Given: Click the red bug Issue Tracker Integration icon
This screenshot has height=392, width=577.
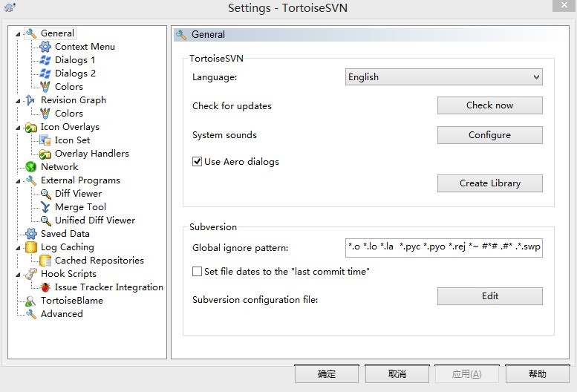Looking at the screenshot, I should (45, 287).
